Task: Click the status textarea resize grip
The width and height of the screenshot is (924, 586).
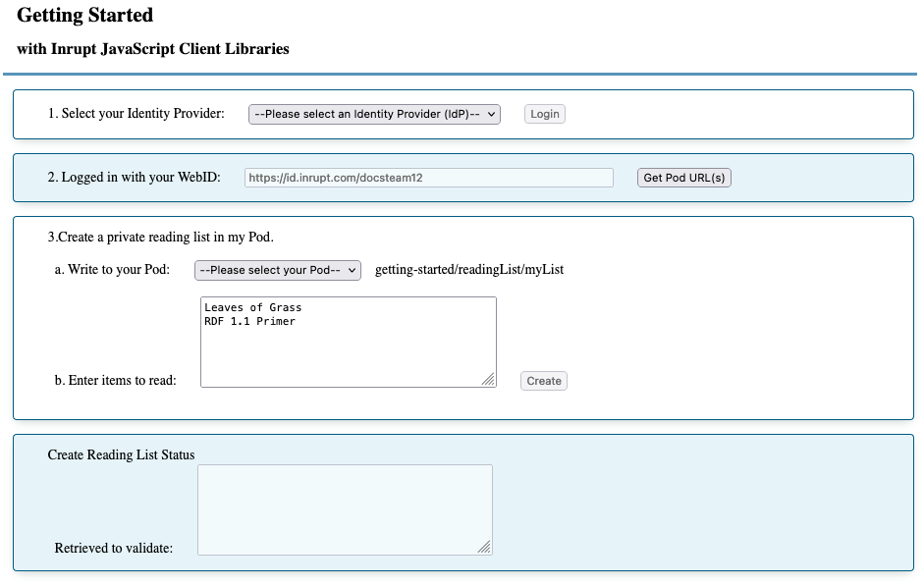Action: coord(484,547)
